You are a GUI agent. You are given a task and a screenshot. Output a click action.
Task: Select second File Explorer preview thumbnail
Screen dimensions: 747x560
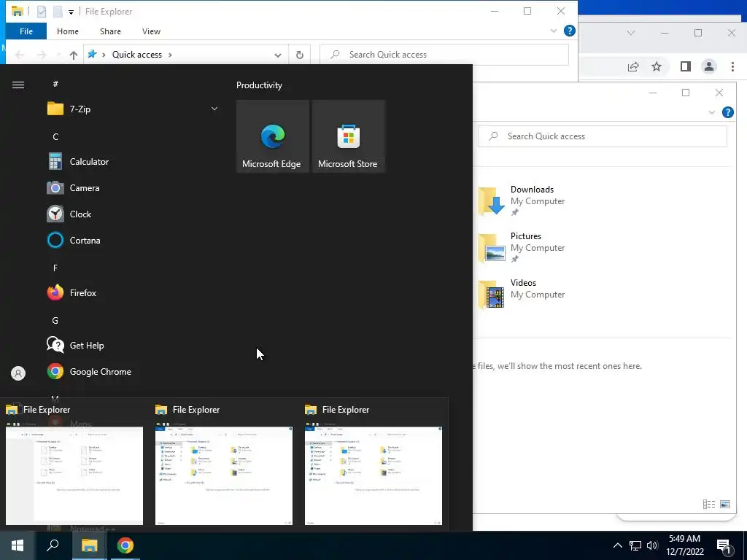click(224, 475)
